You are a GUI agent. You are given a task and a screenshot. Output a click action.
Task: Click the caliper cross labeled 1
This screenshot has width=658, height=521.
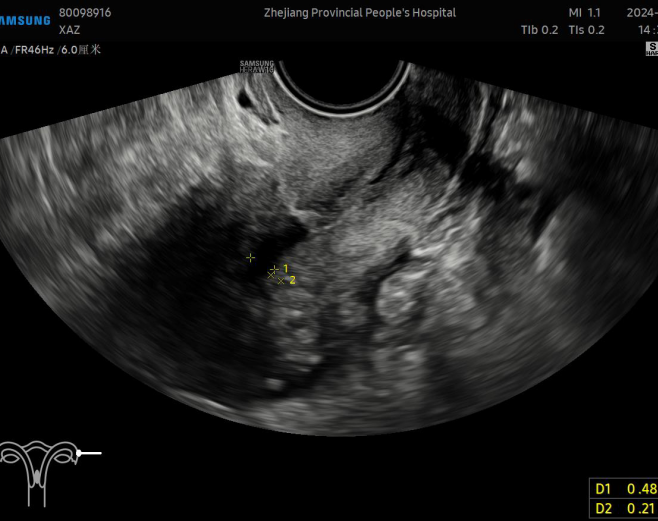point(274,268)
